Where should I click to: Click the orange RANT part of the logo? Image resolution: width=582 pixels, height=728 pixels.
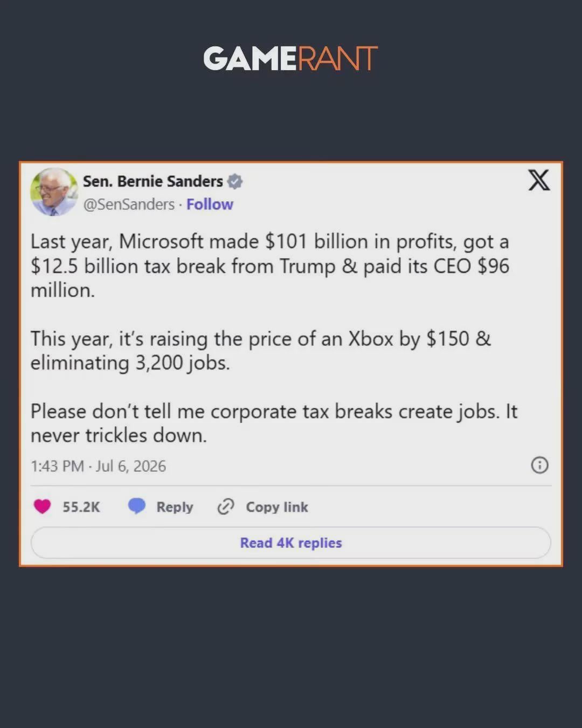pyautogui.click(x=338, y=58)
